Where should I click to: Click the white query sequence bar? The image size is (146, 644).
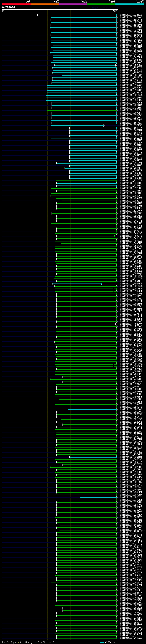pyautogui.click(x=60, y=9)
